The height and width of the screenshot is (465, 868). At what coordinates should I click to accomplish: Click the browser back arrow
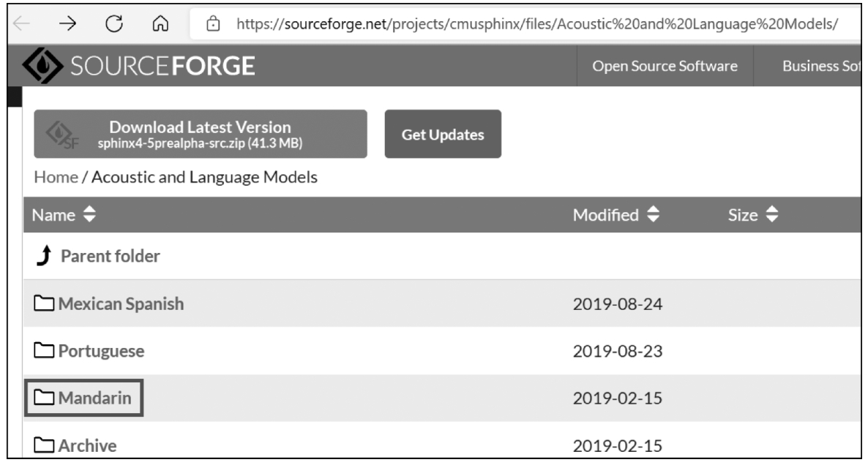(21, 23)
